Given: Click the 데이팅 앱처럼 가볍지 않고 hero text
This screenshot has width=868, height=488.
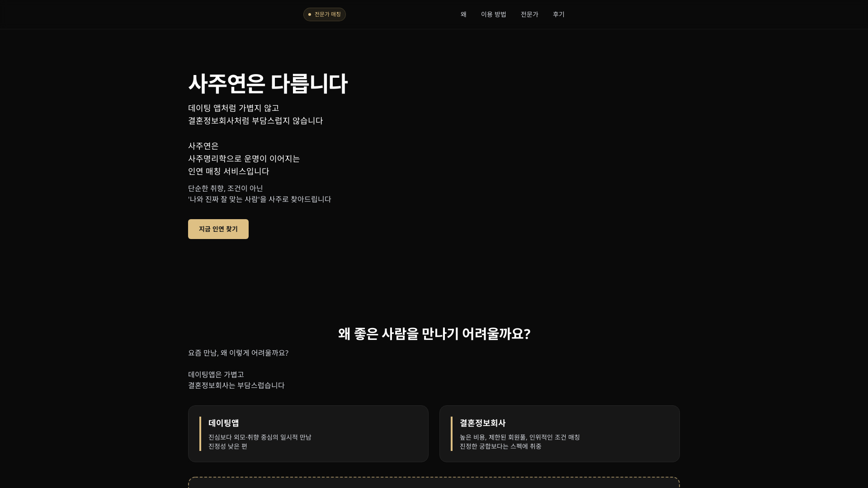Looking at the screenshot, I should point(234,108).
